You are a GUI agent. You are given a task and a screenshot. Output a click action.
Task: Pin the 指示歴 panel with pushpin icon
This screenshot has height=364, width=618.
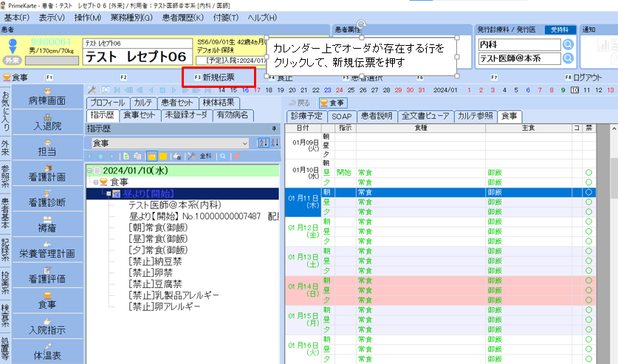pos(274,128)
